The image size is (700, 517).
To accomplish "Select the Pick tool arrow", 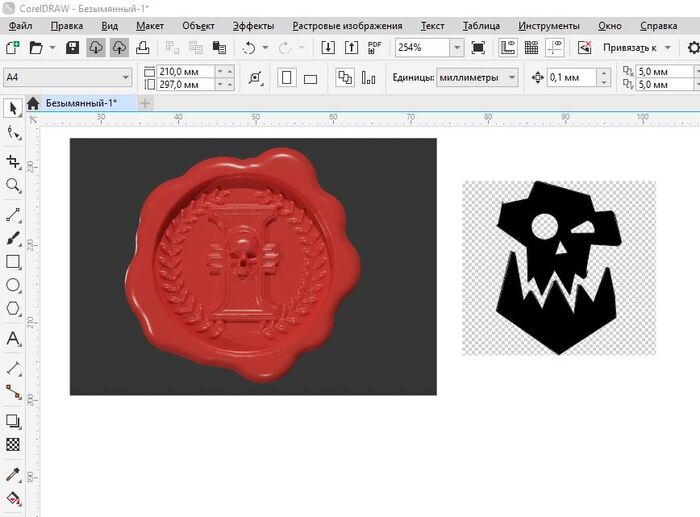I will 13,108.
